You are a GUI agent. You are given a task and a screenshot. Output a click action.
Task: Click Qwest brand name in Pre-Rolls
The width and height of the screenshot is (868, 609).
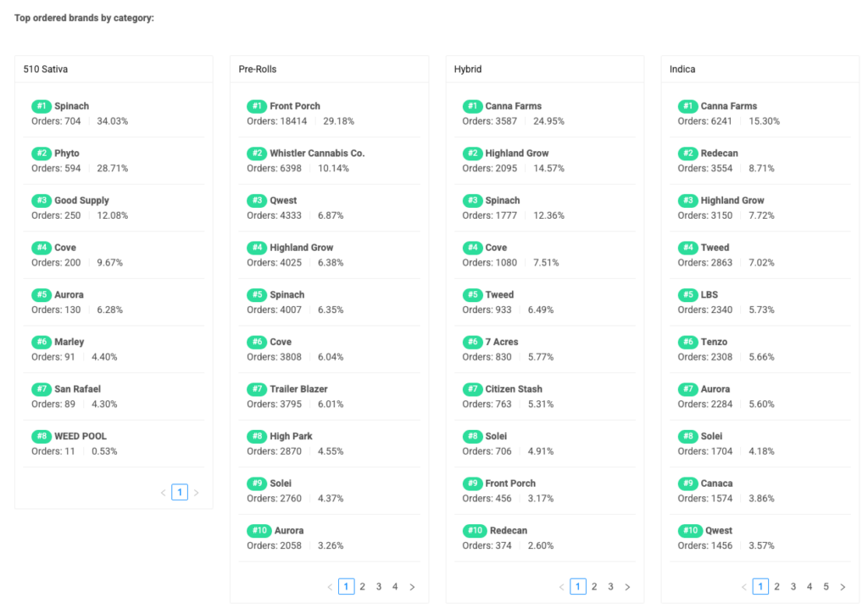coord(283,201)
